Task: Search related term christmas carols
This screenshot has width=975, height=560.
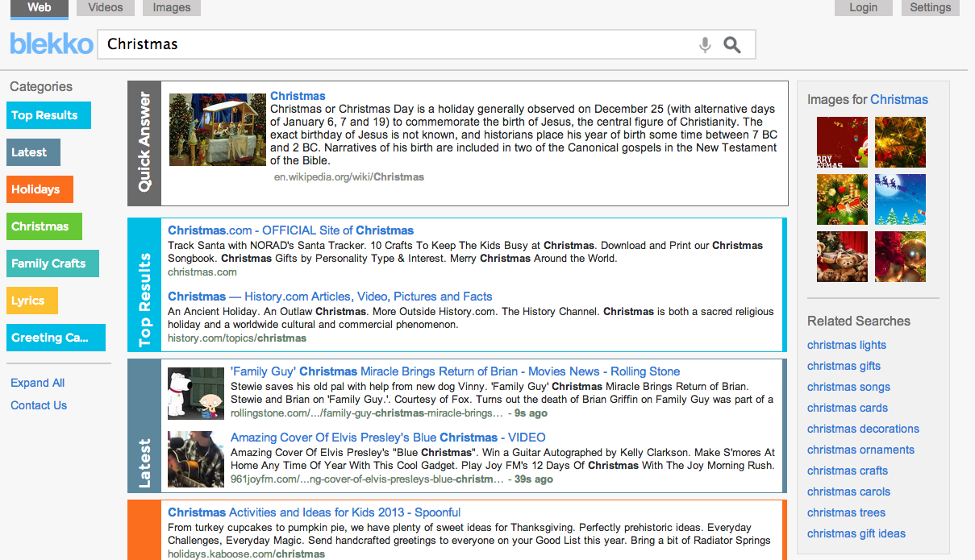Action: coord(849,492)
